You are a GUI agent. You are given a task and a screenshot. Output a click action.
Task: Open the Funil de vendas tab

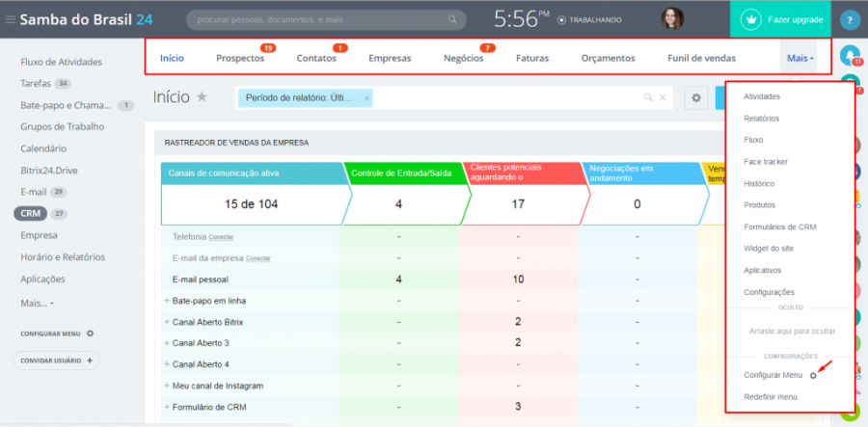pos(701,58)
